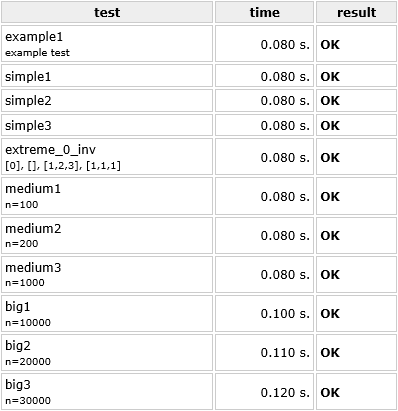Click the medium2 n=200 test cell
The image size is (398, 411).
(x=107, y=235)
